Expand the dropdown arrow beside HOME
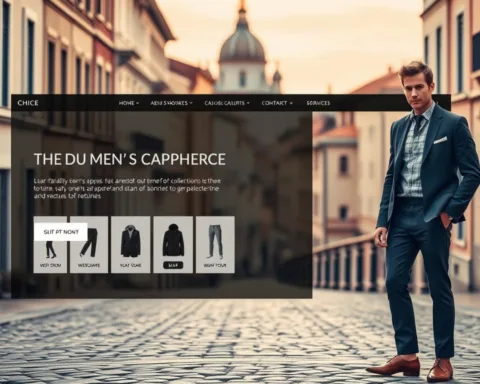The width and height of the screenshot is (480, 384). coord(138,103)
